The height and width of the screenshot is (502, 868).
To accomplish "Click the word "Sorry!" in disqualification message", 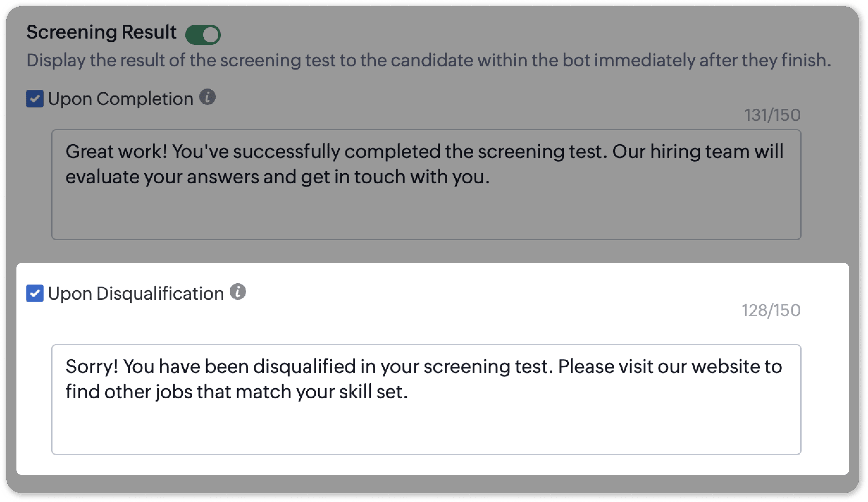I will click(x=92, y=366).
